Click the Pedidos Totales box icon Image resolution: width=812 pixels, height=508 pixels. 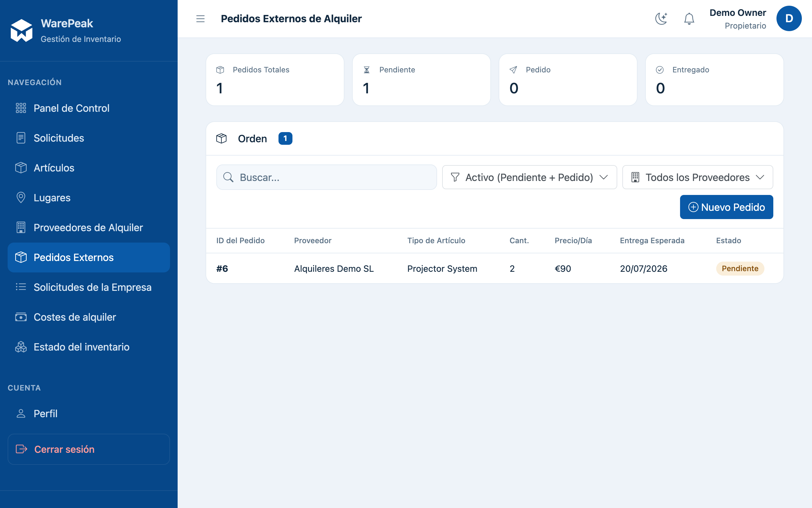220,70
